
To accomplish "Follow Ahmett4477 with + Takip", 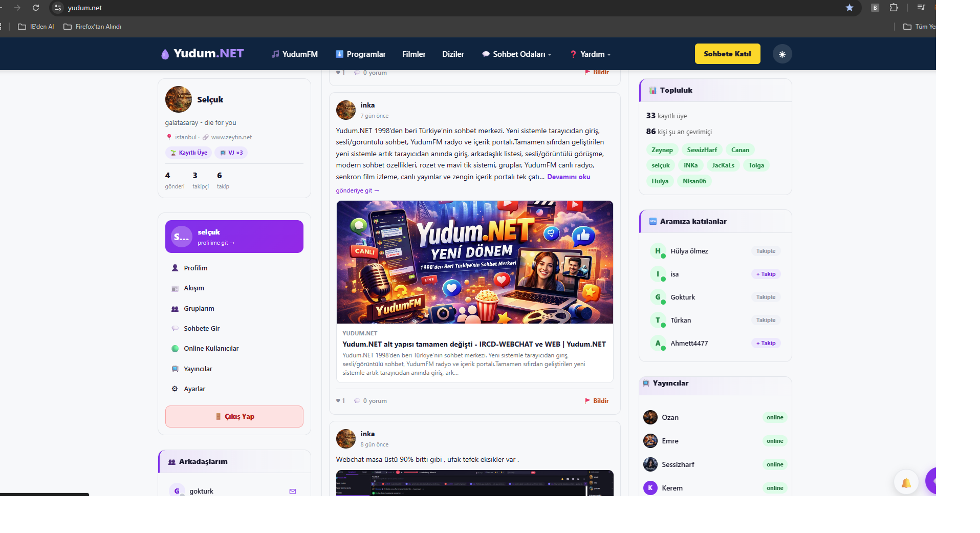I will coord(766,343).
